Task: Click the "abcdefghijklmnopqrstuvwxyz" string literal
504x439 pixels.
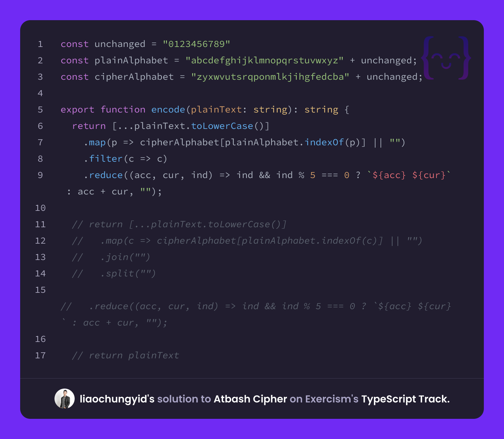Action: pos(264,60)
